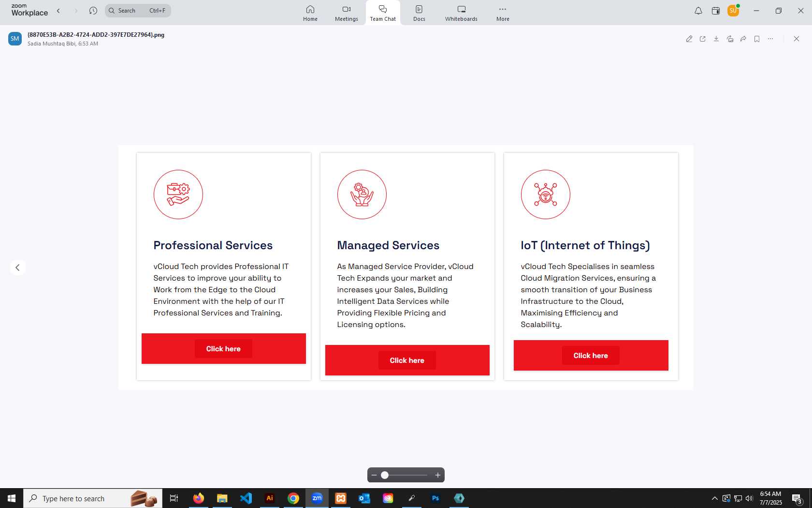Open the teal hexagon app on taskbar
This screenshot has width=812, height=508.
point(459,498)
